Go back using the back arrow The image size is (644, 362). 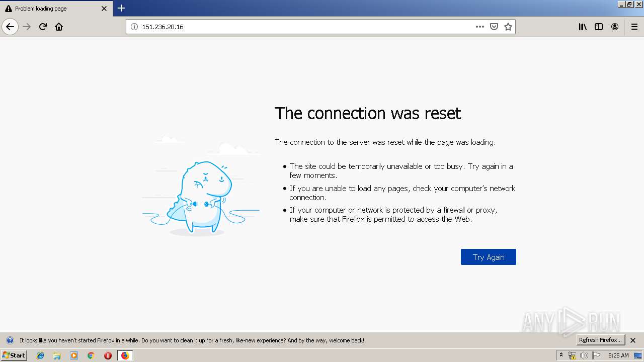tap(10, 27)
